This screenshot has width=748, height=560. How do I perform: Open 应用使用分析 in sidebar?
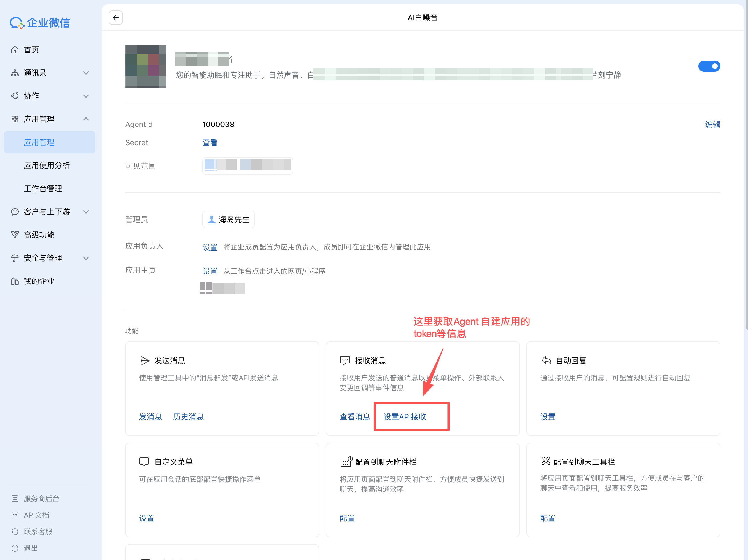(x=47, y=165)
